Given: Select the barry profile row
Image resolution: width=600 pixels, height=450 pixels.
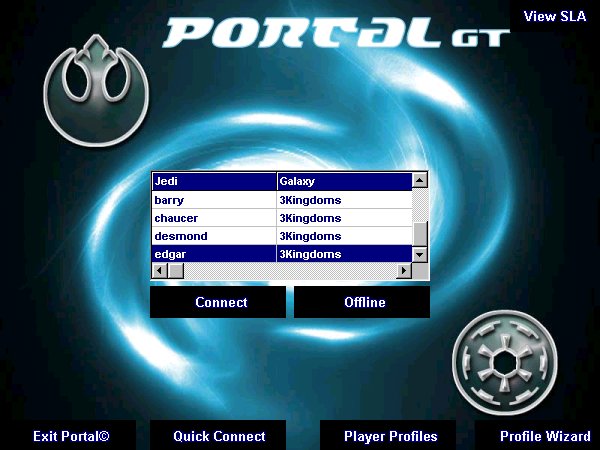Looking at the screenshot, I should point(214,200).
